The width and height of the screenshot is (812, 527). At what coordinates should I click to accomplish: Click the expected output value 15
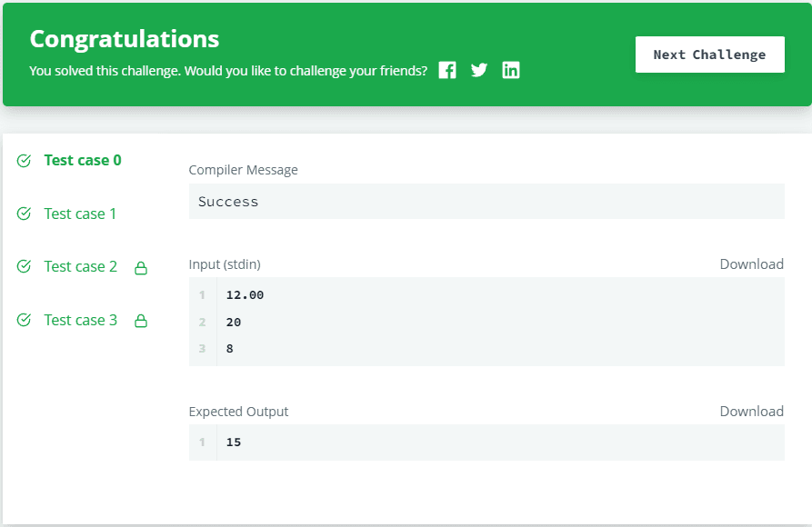coord(234,442)
